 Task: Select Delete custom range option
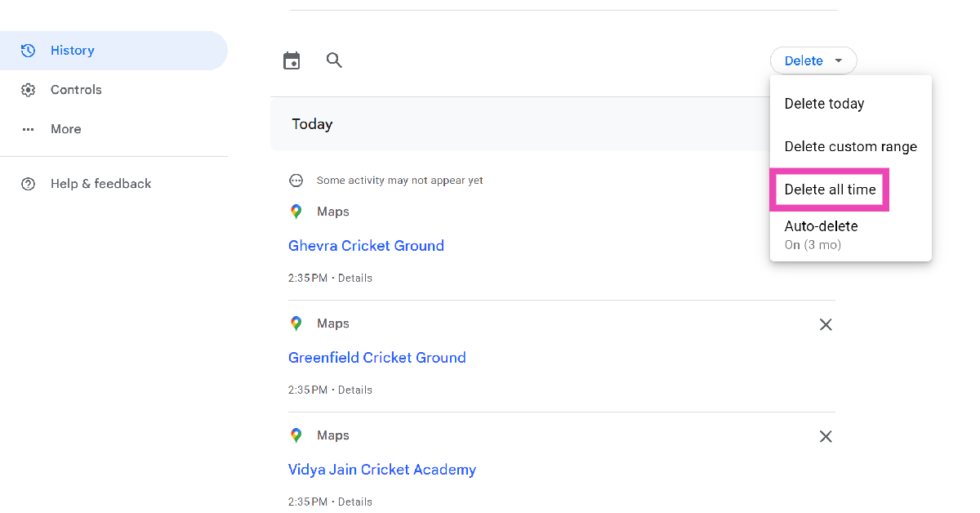850,147
